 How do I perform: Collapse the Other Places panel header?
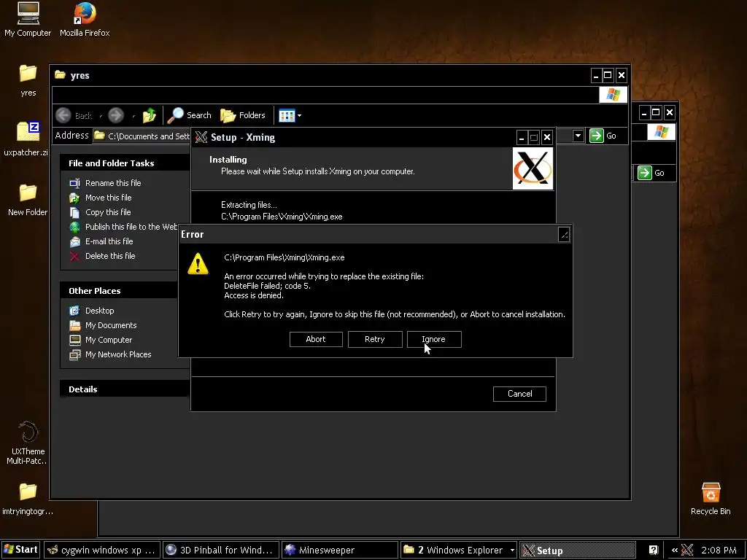coord(120,290)
